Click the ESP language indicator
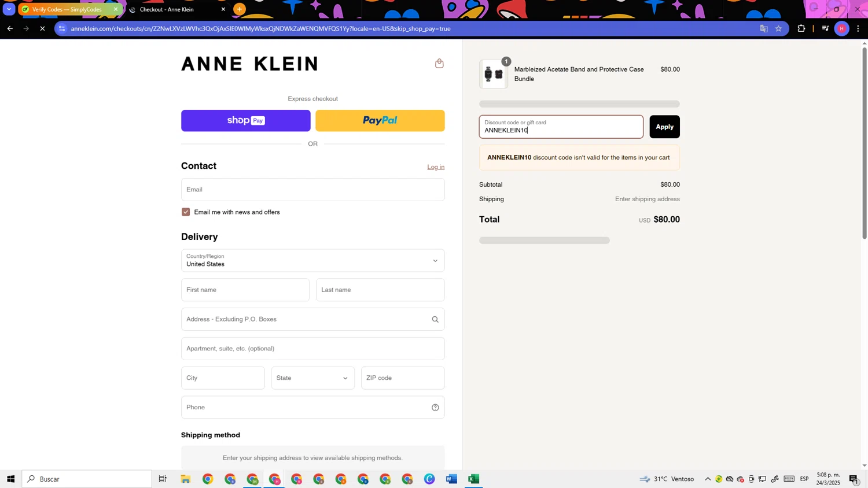The width and height of the screenshot is (868, 488). (804, 479)
